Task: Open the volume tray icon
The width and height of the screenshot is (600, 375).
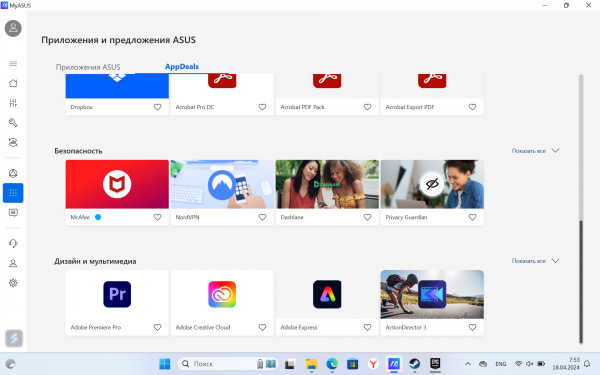Action: coord(530,364)
